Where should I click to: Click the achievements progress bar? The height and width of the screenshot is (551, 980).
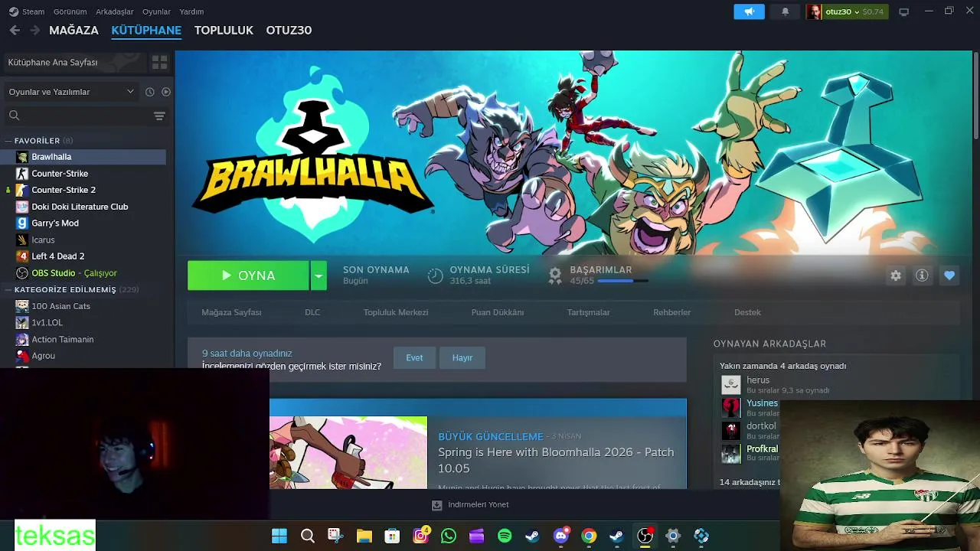[x=622, y=281]
